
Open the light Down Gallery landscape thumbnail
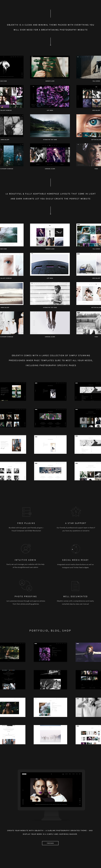12,294
